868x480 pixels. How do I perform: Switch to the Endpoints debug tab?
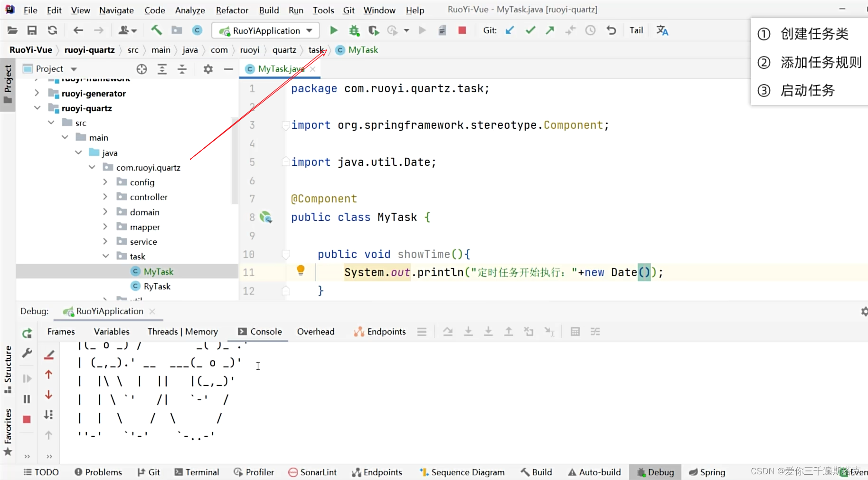point(380,332)
